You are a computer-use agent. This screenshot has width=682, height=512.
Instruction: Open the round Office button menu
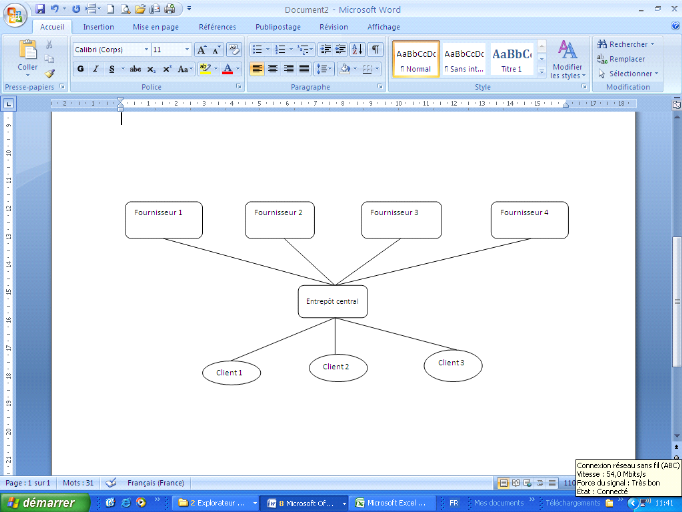(x=15, y=16)
